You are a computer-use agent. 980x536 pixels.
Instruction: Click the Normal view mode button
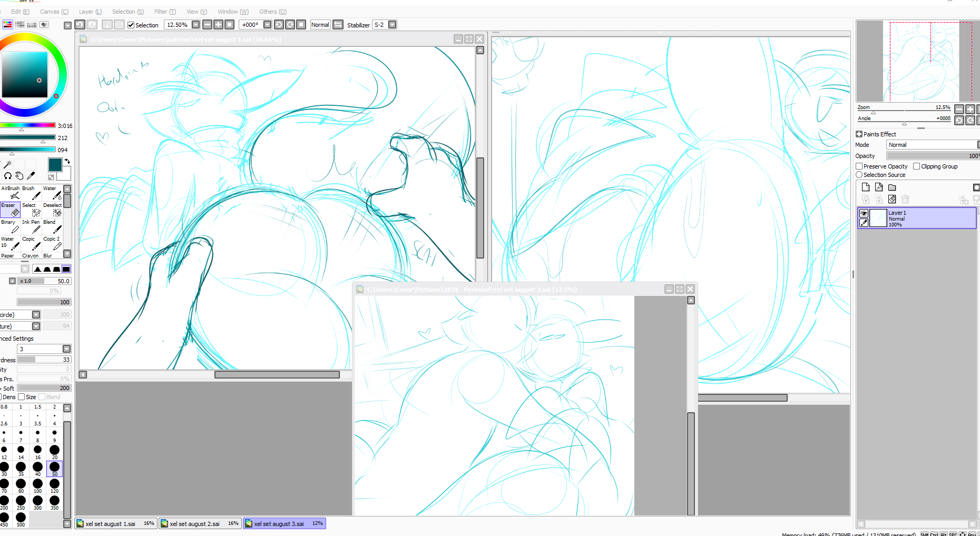click(x=320, y=25)
